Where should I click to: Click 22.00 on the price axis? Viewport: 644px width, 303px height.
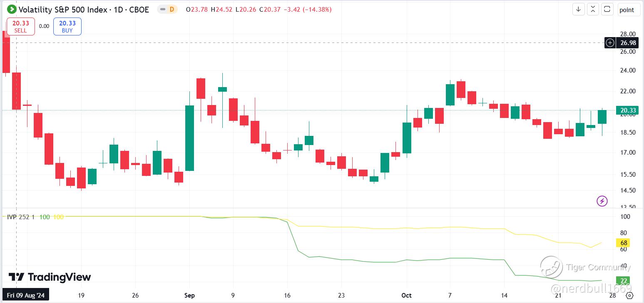(628, 91)
